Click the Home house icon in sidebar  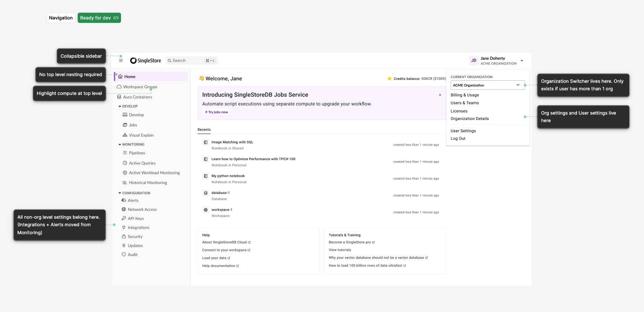tap(120, 77)
